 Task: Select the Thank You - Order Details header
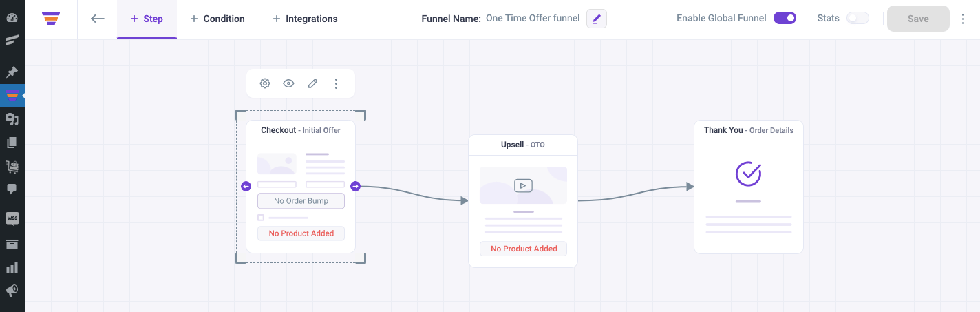click(748, 130)
